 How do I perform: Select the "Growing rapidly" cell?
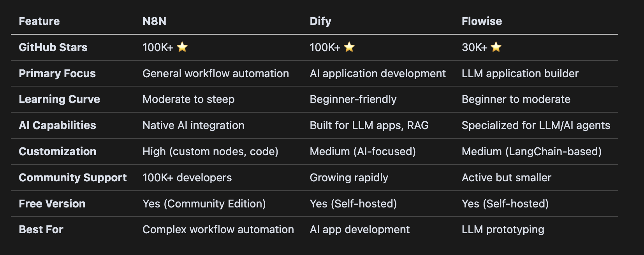click(349, 177)
